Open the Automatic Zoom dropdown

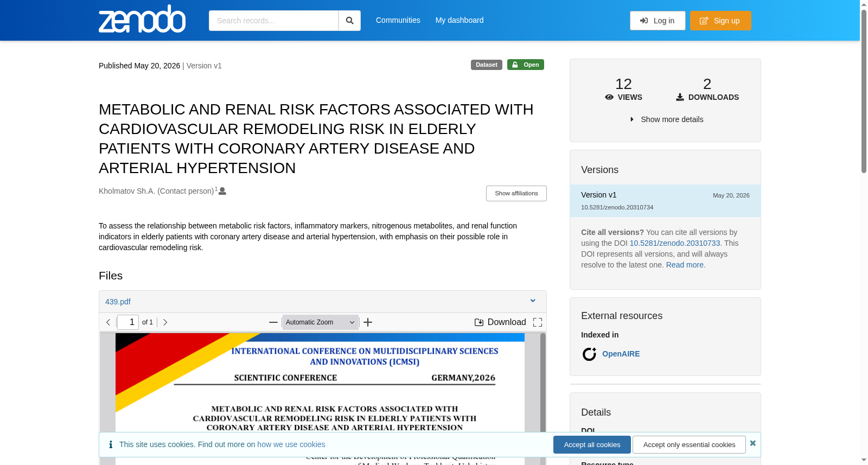pyautogui.click(x=320, y=322)
